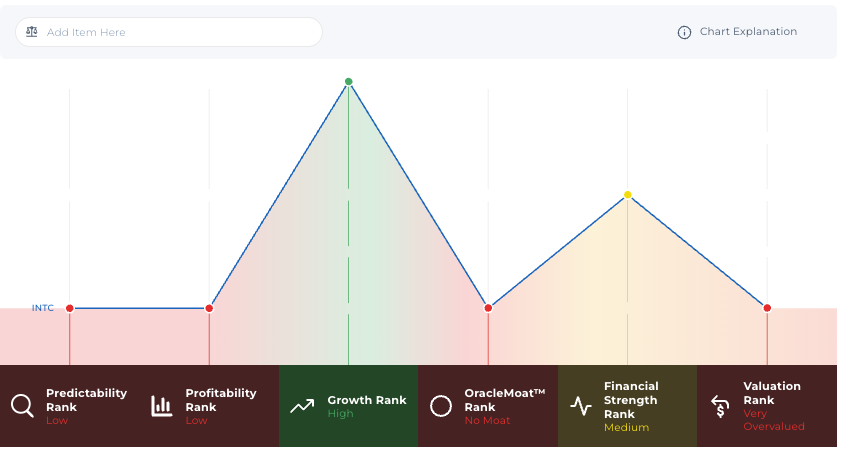
Task: Click the bar chart icon for Profitability Rank
Action: [161, 406]
